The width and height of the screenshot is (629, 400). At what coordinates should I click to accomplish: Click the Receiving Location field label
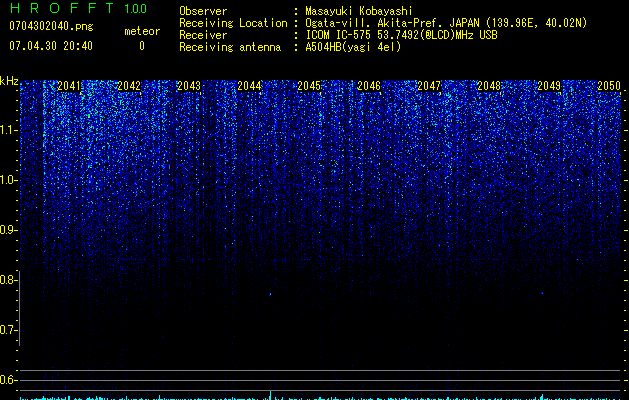[x=233, y=23]
